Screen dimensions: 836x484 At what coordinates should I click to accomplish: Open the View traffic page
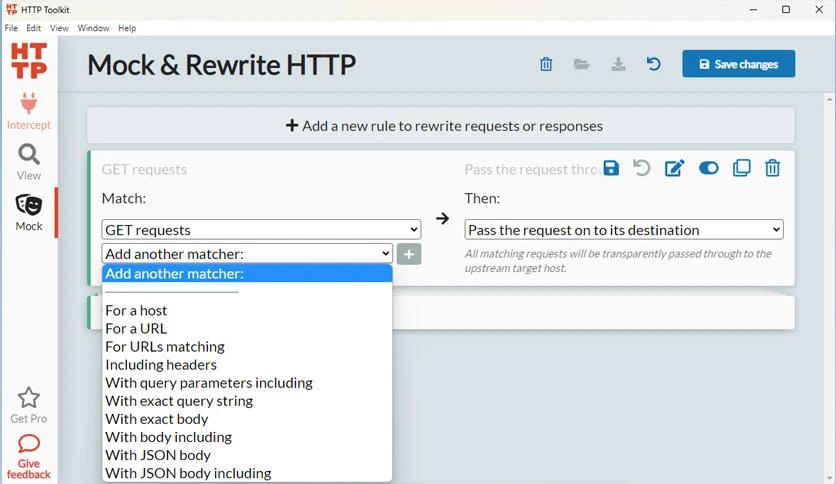coord(28,161)
